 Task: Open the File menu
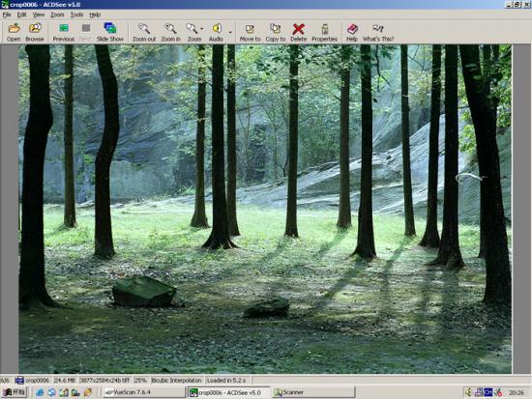[7, 14]
